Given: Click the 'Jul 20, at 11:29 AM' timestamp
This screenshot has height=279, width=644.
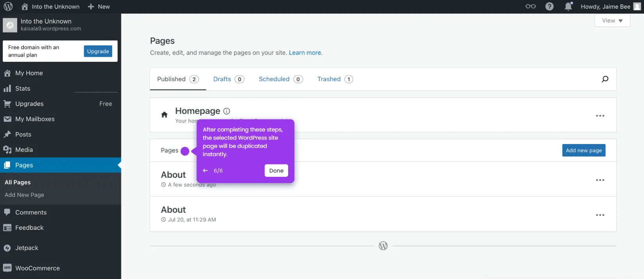Looking at the screenshot, I should coord(192,220).
